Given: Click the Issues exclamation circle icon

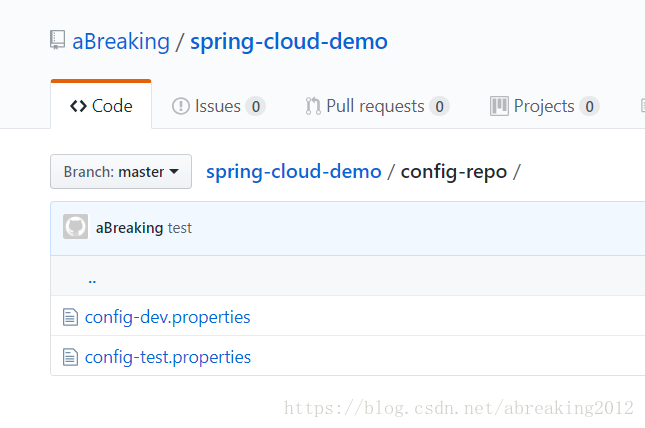Looking at the screenshot, I should click(x=181, y=106).
